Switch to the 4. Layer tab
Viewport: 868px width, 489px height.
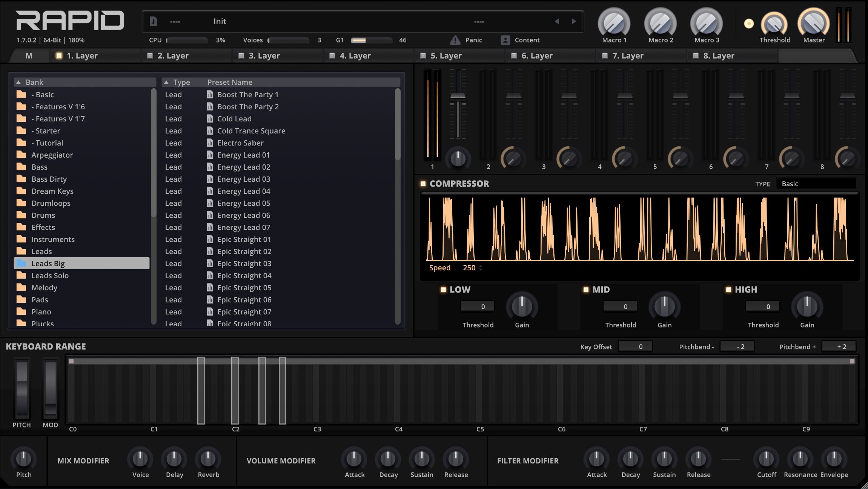[368, 56]
